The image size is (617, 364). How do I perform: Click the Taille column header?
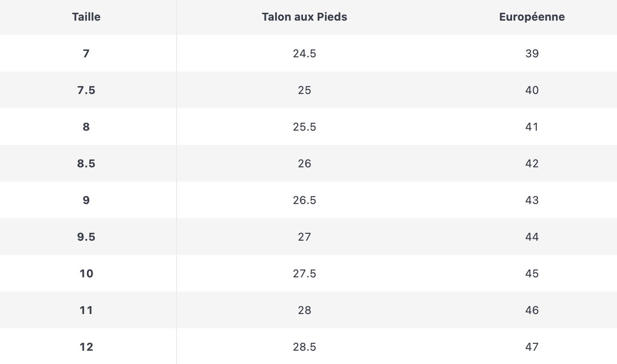point(86,17)
